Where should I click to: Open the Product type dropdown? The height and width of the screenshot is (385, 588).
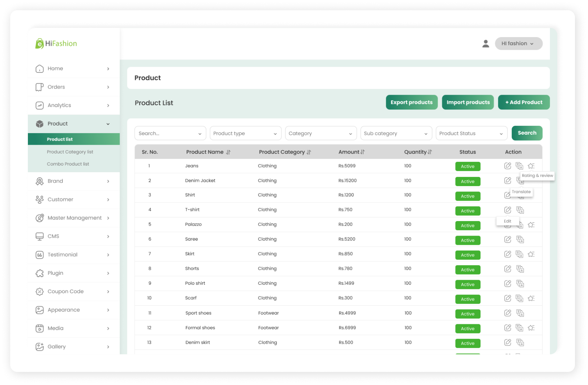[x=245, y=133]
